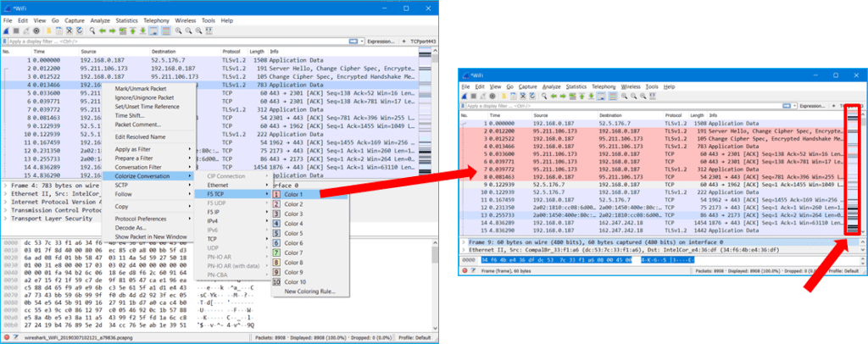Jump to specific packet icon in left window
This screenshot has width=868, height=344.
tap(123, 31)
